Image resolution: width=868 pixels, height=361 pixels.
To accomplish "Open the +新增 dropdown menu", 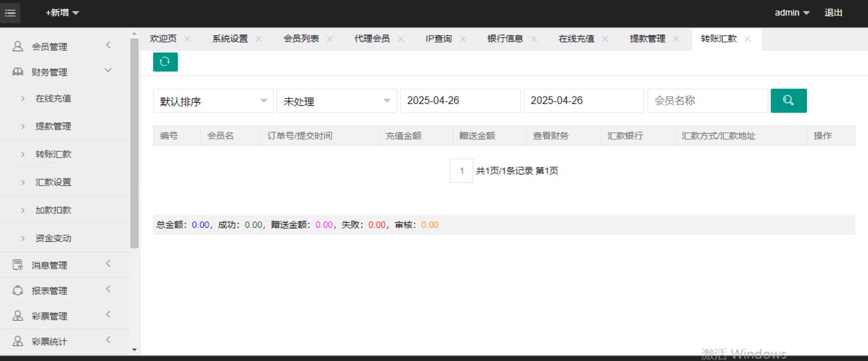I will (62, 13).
